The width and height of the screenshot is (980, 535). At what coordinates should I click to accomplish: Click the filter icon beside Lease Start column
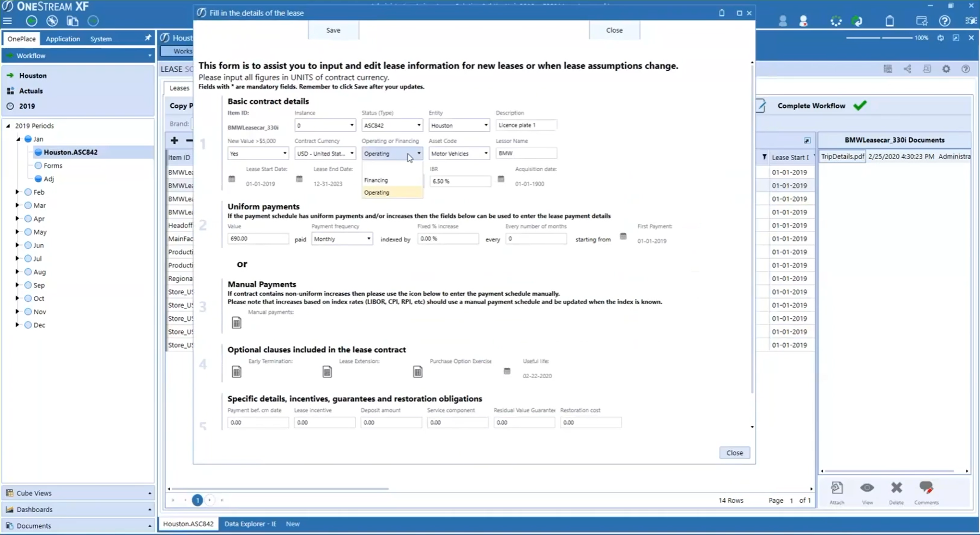[764, 157]
